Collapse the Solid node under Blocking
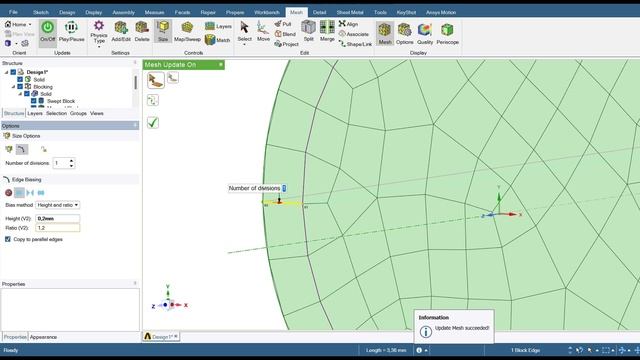Viewport: 640px width, 360px height. pos(20,94)
